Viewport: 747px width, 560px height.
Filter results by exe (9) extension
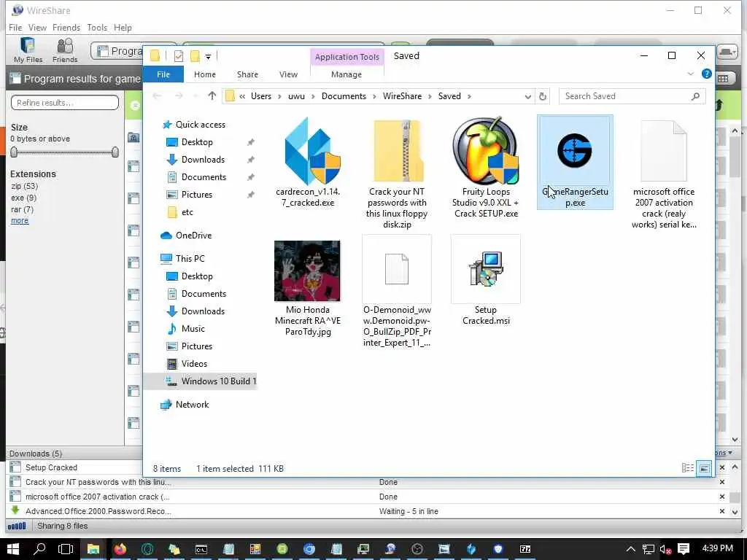click(23, 198)
